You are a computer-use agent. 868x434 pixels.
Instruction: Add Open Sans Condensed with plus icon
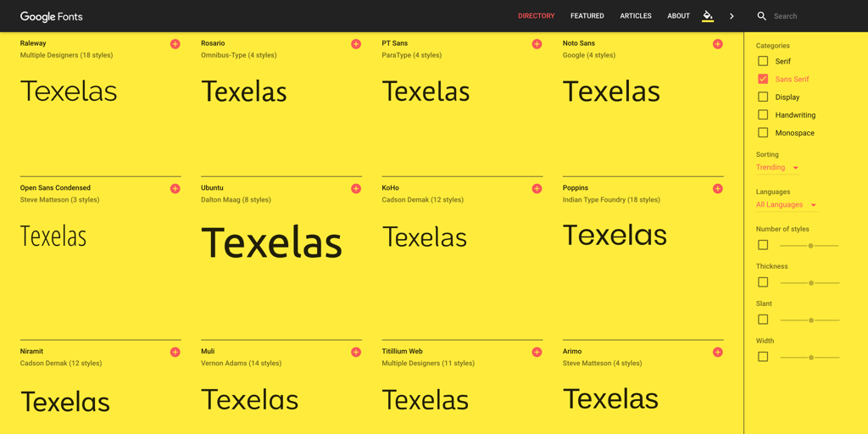point(175,189)
